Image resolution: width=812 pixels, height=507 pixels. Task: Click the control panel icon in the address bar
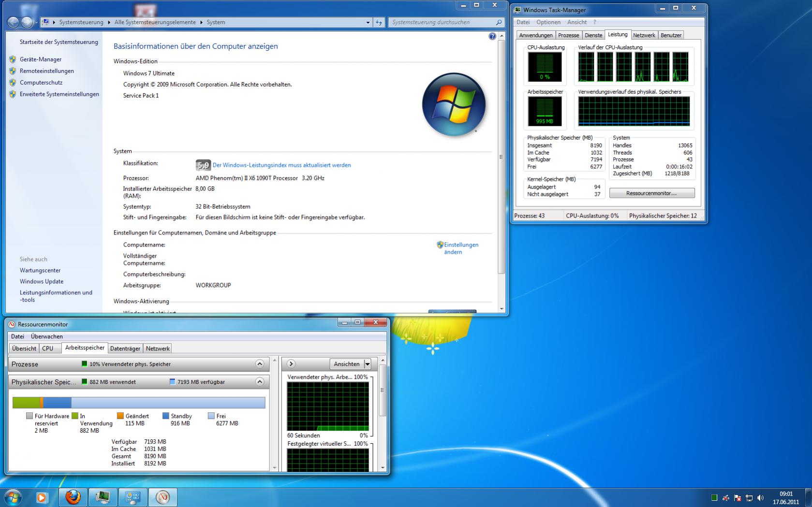[45, 22]
